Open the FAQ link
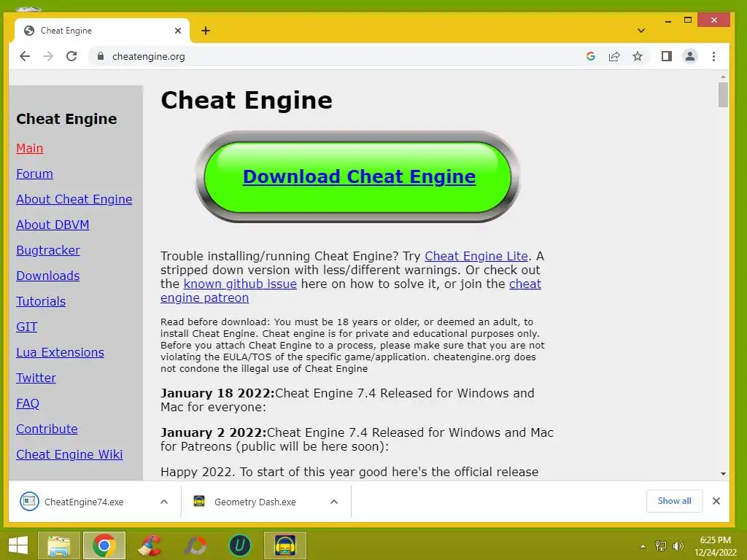 (x=28, y=403)
